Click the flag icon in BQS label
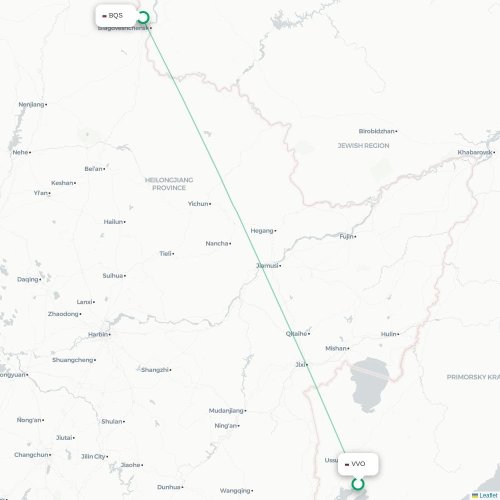Screen dimensions: 500x500 104,16
